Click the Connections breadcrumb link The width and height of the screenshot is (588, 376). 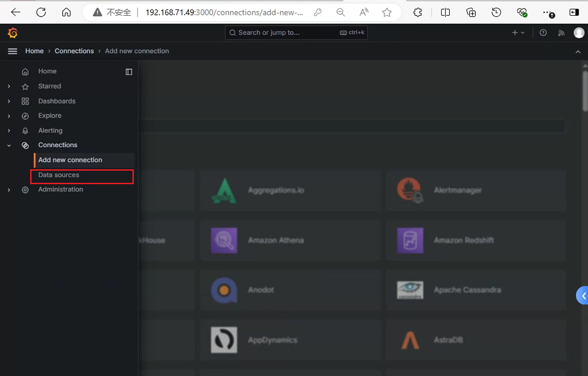coord(74,51)
